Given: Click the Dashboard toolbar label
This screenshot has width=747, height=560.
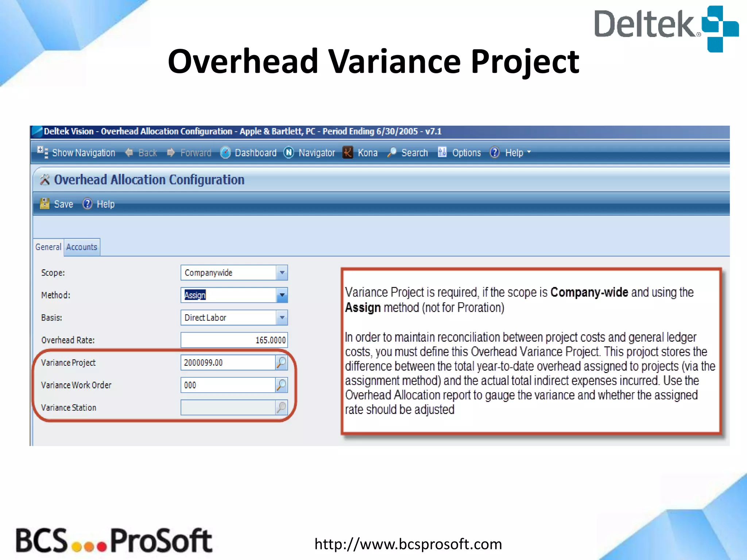Looking at the screenshot, I should tap(256, 153).
